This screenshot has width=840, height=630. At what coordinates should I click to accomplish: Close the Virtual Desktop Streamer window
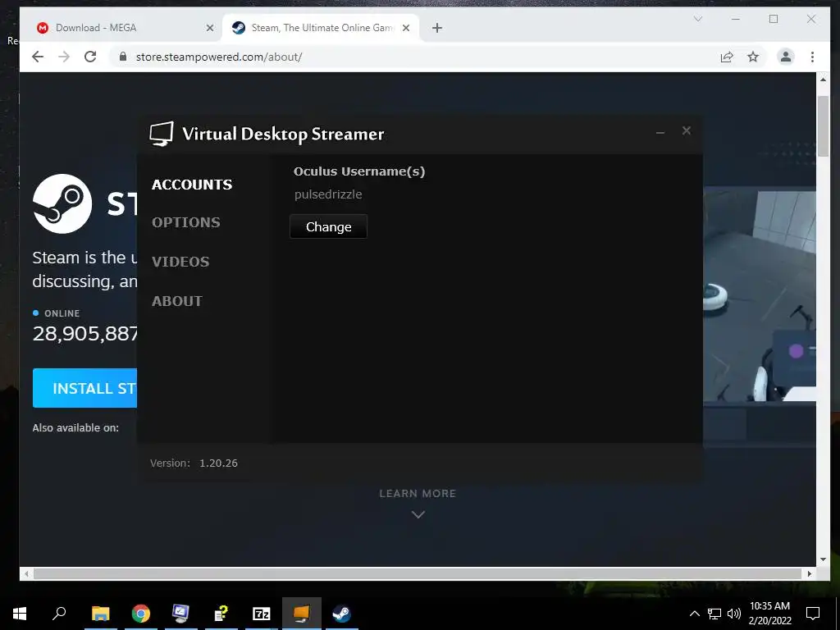point(687,130)
